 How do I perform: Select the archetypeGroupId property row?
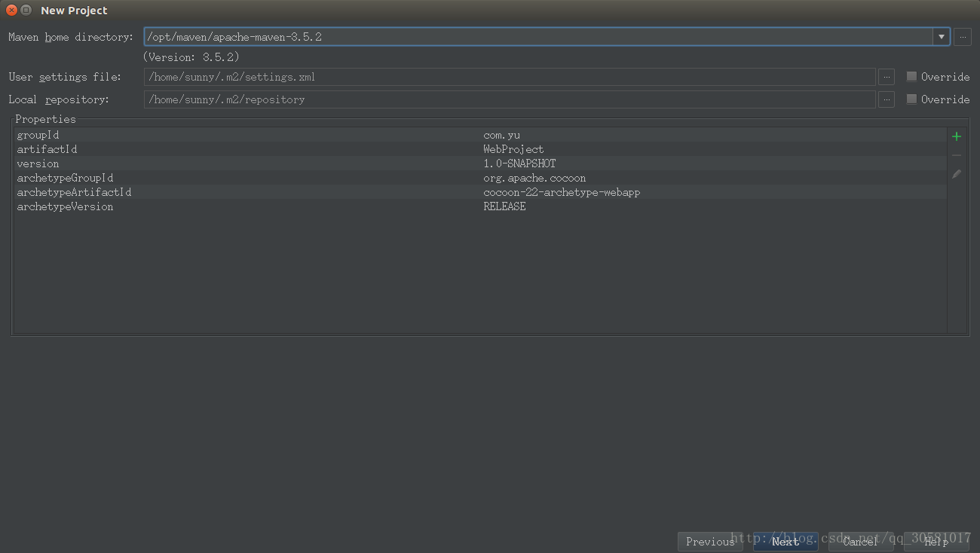point(480,178)
